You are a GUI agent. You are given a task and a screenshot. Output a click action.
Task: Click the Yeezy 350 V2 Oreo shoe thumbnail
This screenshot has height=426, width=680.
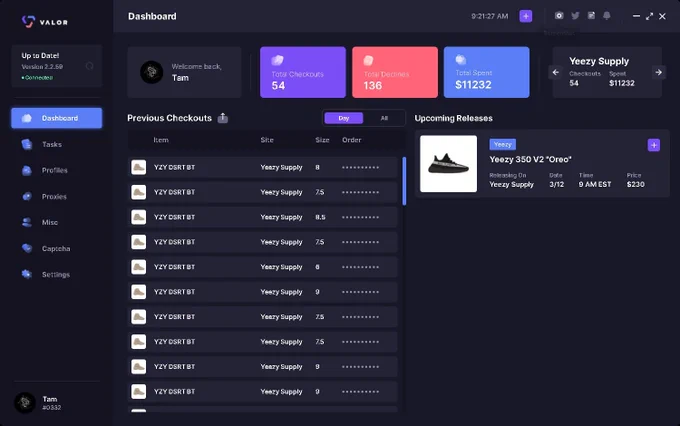click(x=448, y=164)
